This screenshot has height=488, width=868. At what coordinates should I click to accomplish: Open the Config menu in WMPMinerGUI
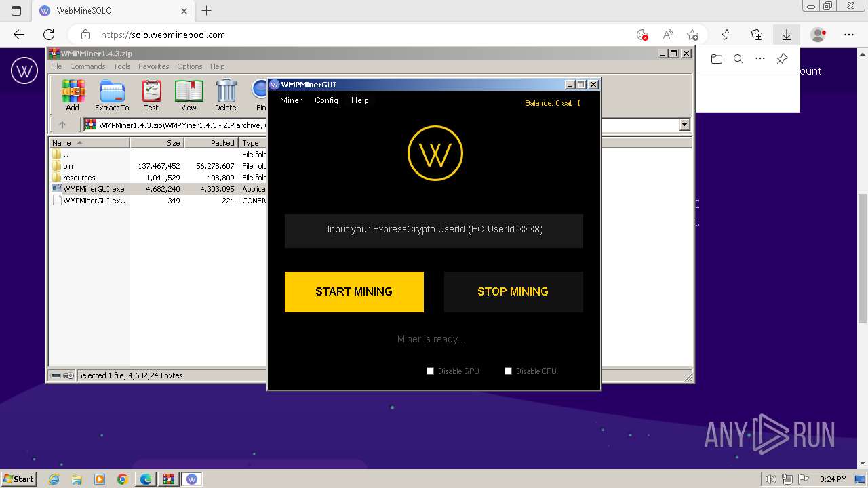[x=326, y=100]
